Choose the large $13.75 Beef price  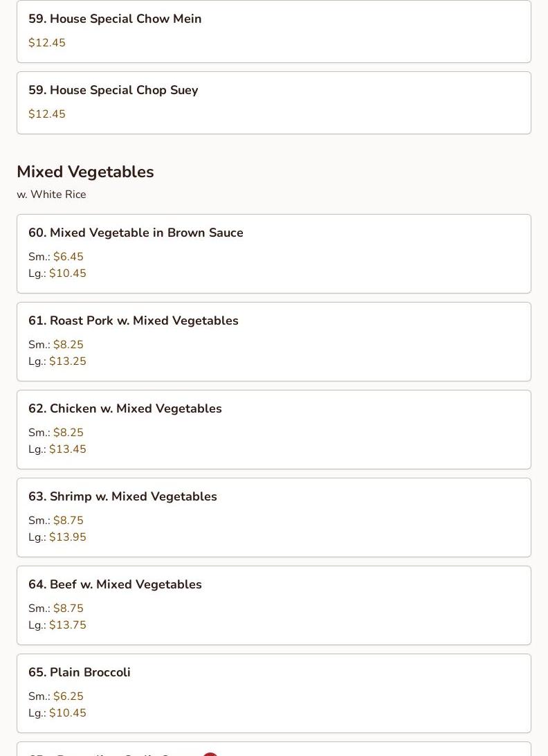point(67,625)
